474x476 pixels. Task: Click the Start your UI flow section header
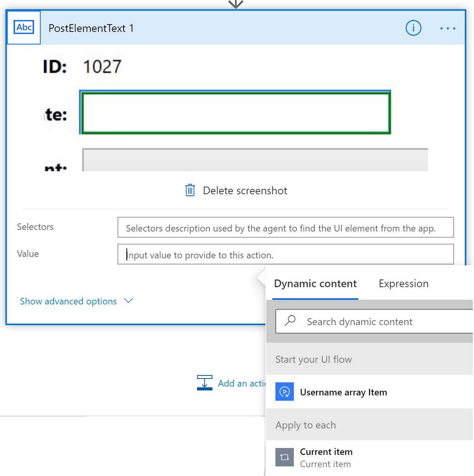click(x=313, y=359)
